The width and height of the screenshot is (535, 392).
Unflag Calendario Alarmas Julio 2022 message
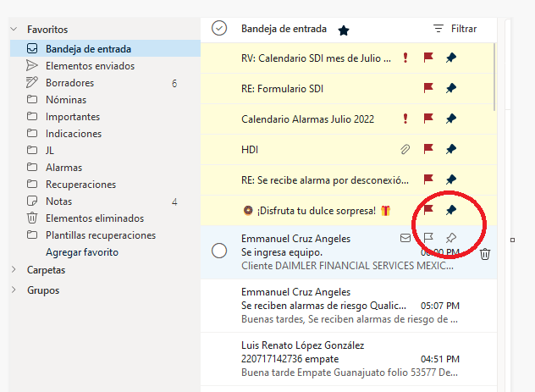pos(428,119)
